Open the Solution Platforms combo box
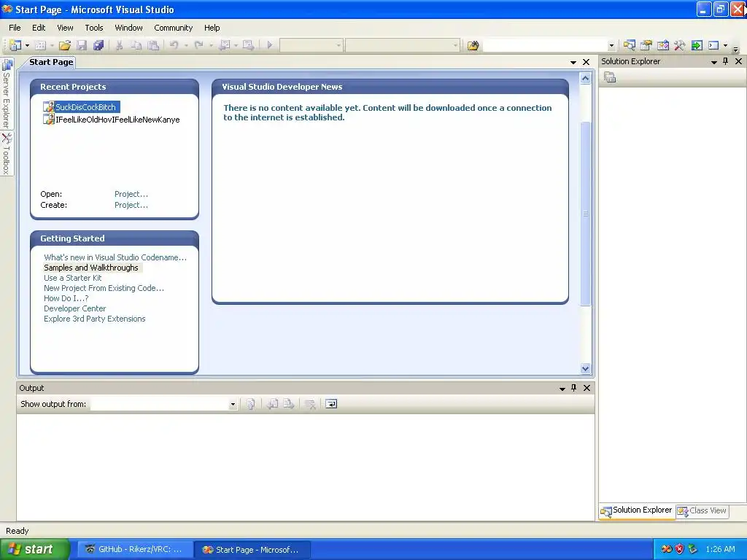This screenshot has height=560, width=747. click(x=403, y=45)
